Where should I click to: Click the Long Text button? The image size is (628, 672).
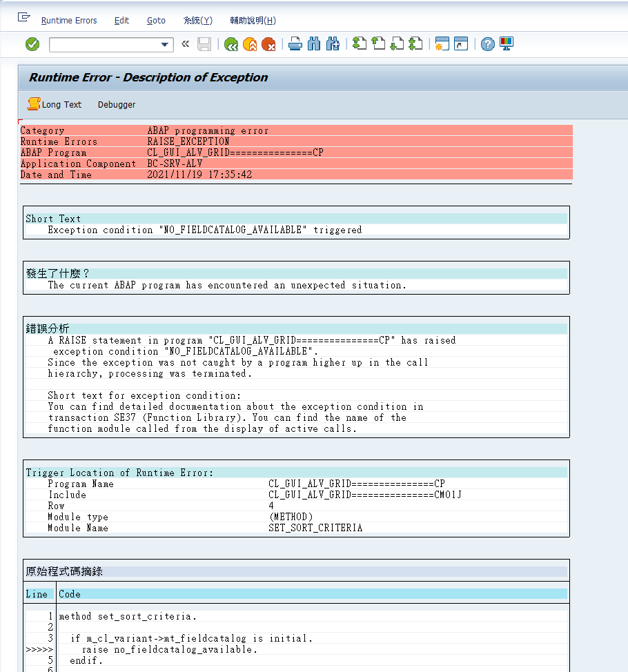point(55,105)
